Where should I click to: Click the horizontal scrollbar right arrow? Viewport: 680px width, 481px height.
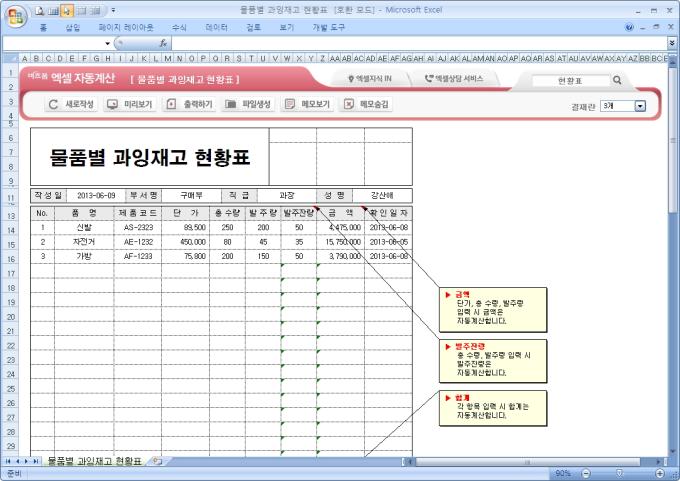(659, 462)
